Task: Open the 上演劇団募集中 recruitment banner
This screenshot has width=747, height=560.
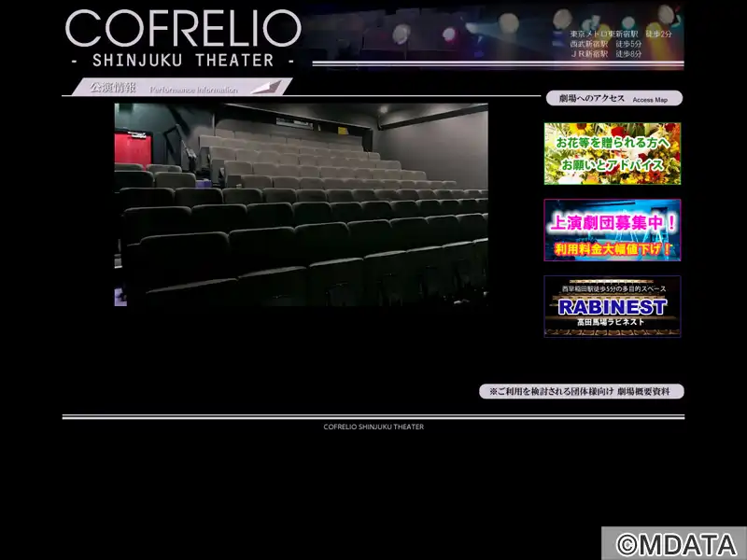Action: click(x=613, y=230)
